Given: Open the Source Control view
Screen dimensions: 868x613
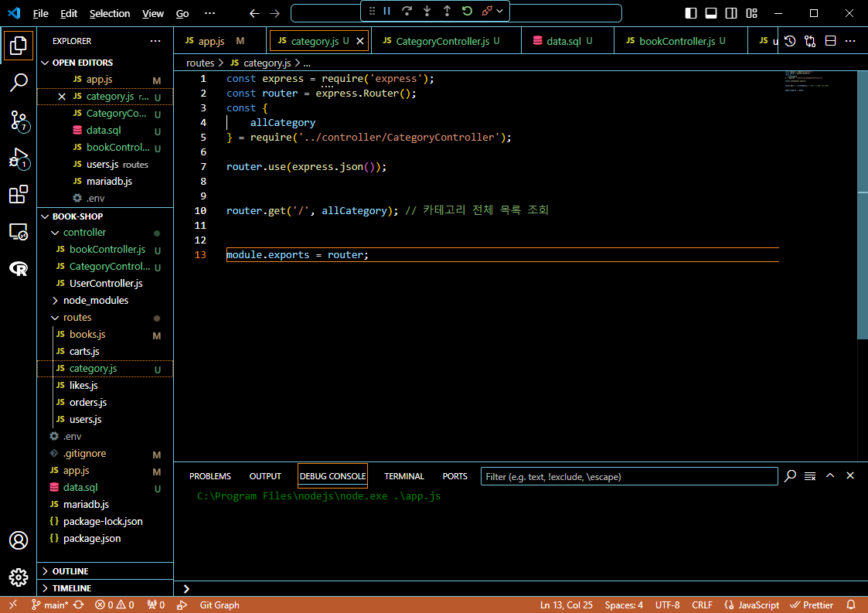Looking at the screenshot, I should pyautogui.click(x=19, y=120).
